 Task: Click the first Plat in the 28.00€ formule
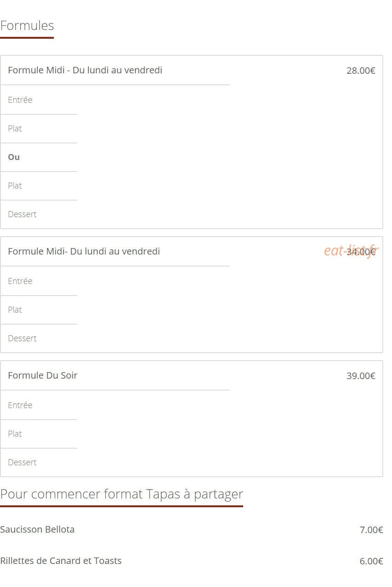click(15, 128)
